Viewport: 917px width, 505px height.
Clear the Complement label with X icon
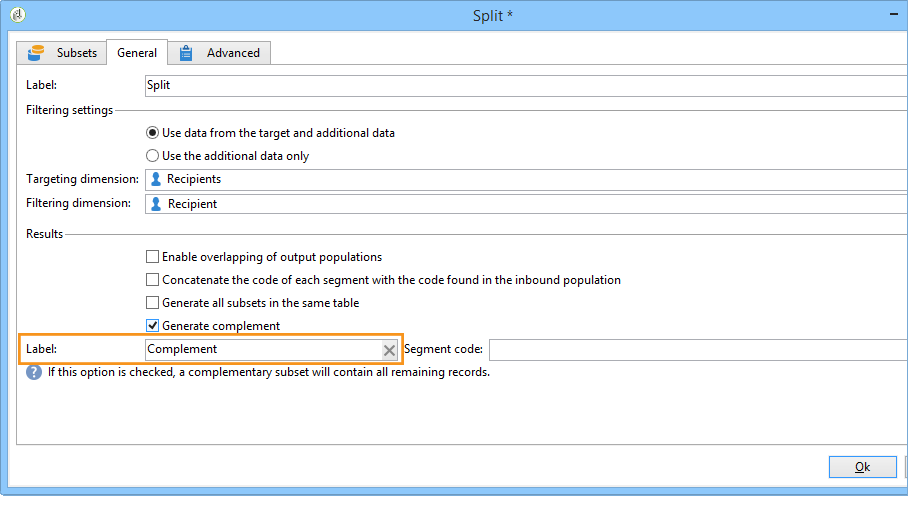click(x=389, y=350)
